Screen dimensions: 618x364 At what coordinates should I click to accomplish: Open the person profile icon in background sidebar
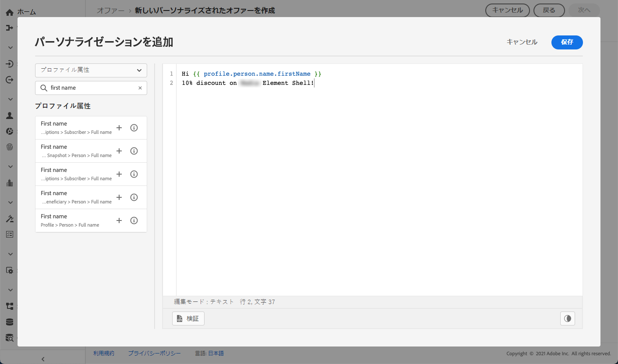10,116
